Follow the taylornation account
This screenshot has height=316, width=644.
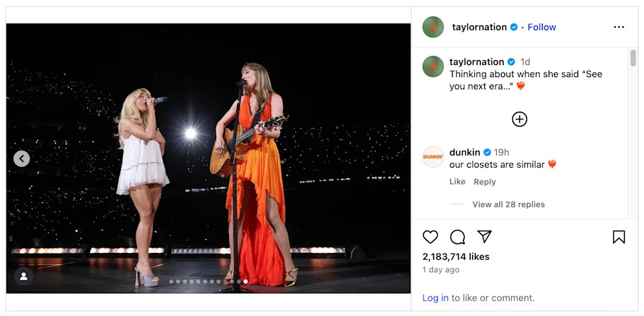(x=541, y=28)
